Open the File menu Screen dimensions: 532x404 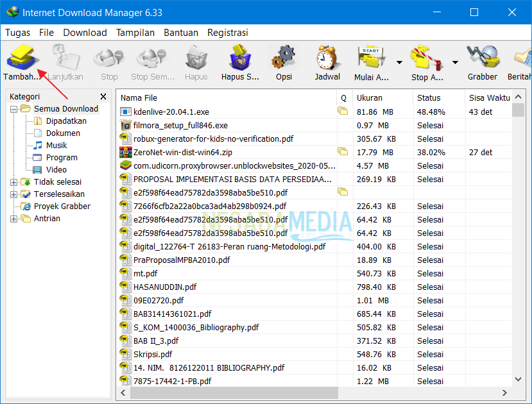tap(46, 33)
